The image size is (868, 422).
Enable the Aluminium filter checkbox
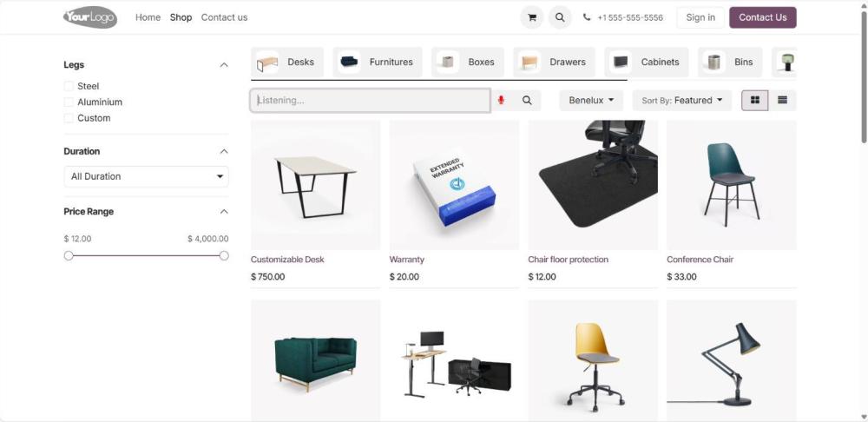[69, 102]
